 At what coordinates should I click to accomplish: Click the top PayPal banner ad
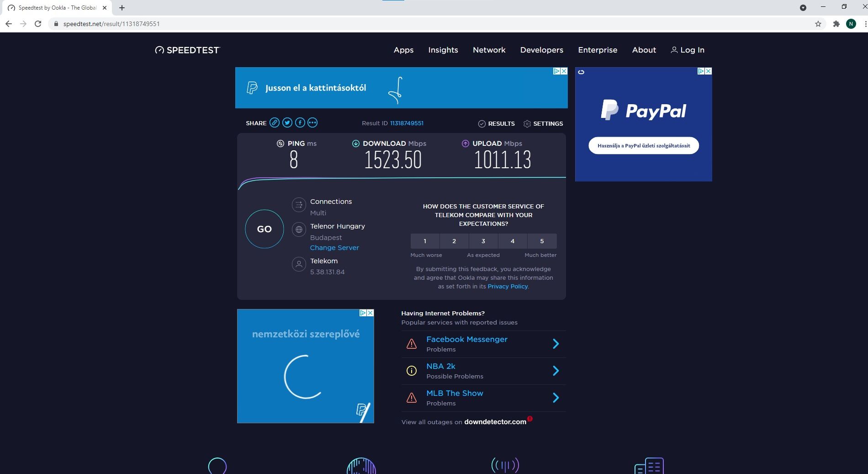click(402, 88)
